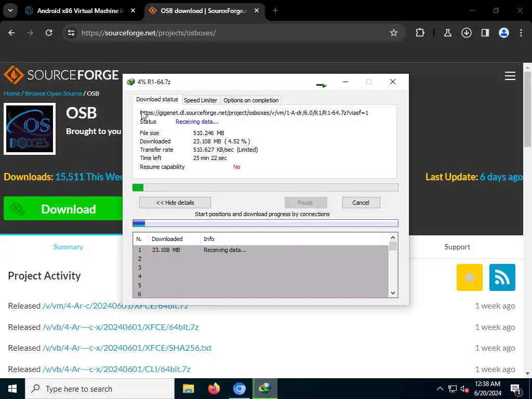This screenshot has width=532, height=399.
Task: Close the IDM download dialog
Action: click(393, 82)
